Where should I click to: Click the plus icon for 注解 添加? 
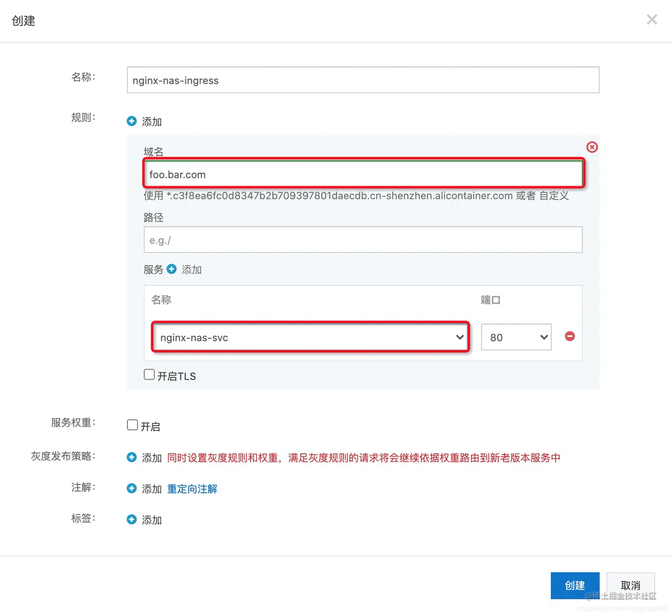(132, 488)
